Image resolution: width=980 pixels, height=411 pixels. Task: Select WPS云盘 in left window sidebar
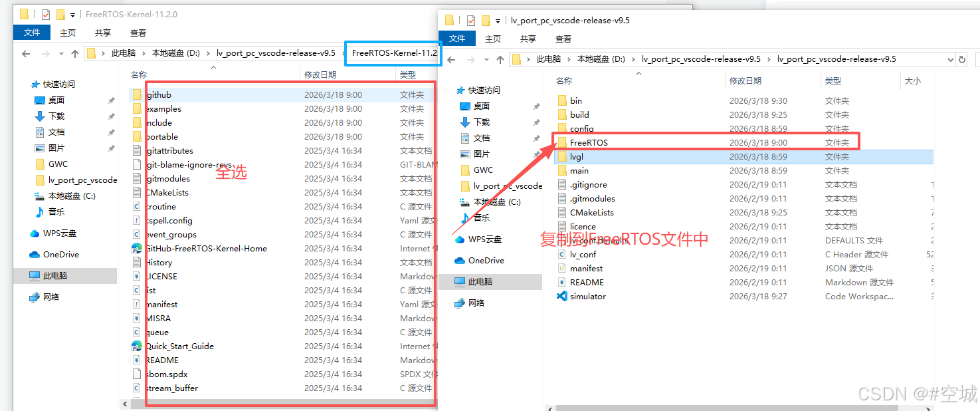pos(60,233)
